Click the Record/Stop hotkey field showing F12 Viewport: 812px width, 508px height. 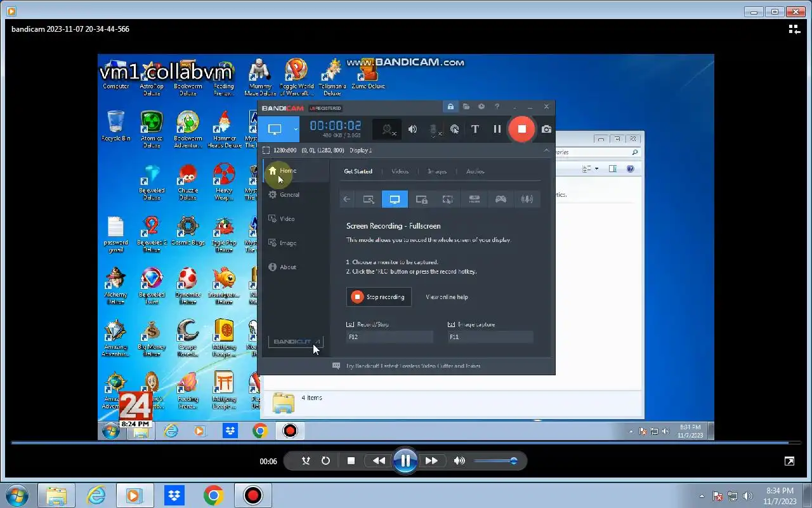tap(390, 337)
